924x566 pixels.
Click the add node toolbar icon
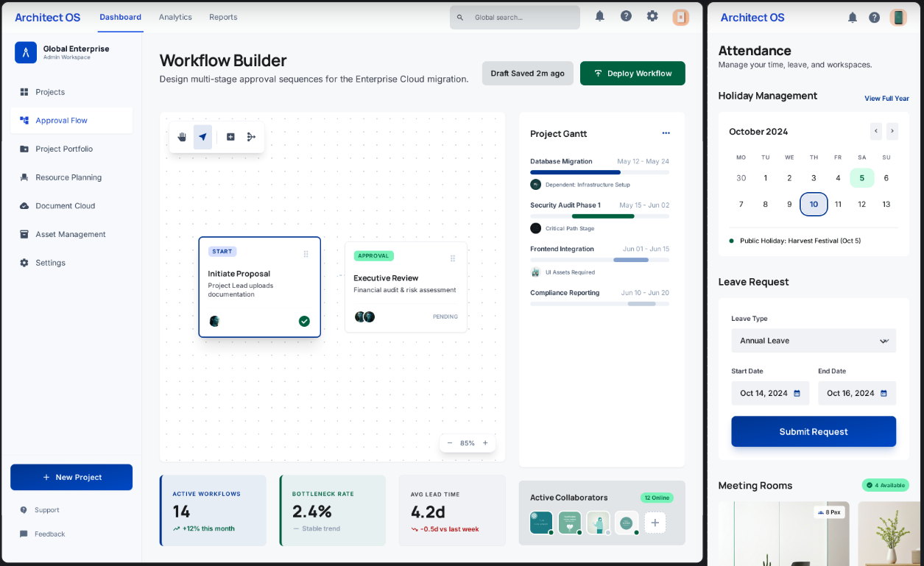tap(230, 137)
